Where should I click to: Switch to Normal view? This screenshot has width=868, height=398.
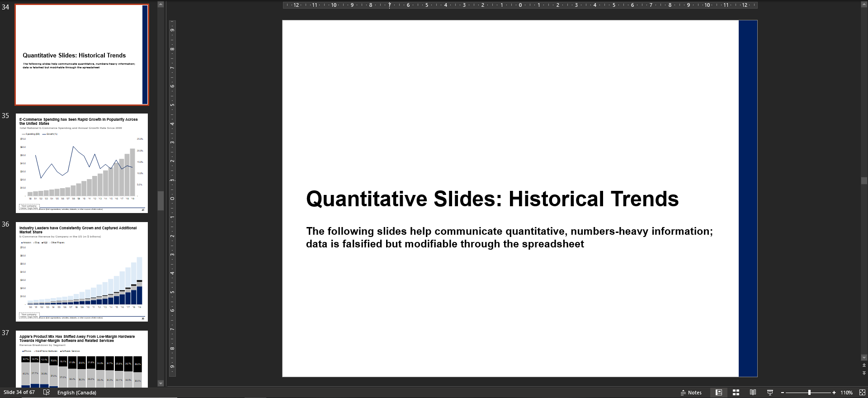719,392
